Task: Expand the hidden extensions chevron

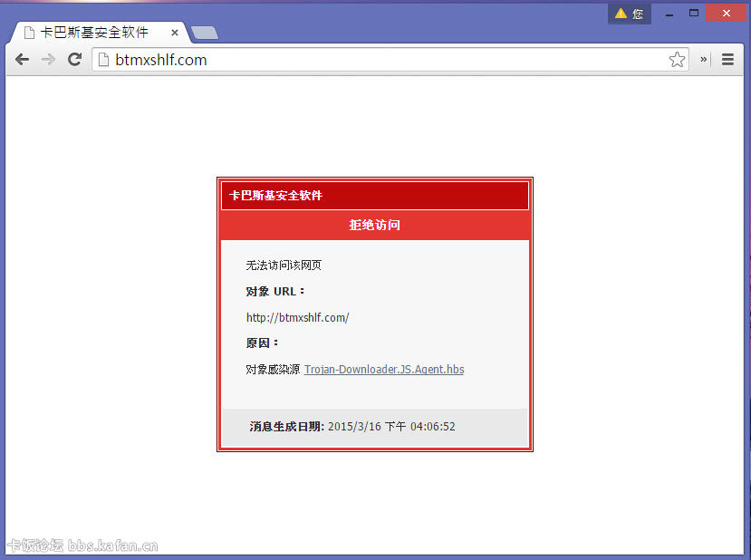Action: click(703, 60)
